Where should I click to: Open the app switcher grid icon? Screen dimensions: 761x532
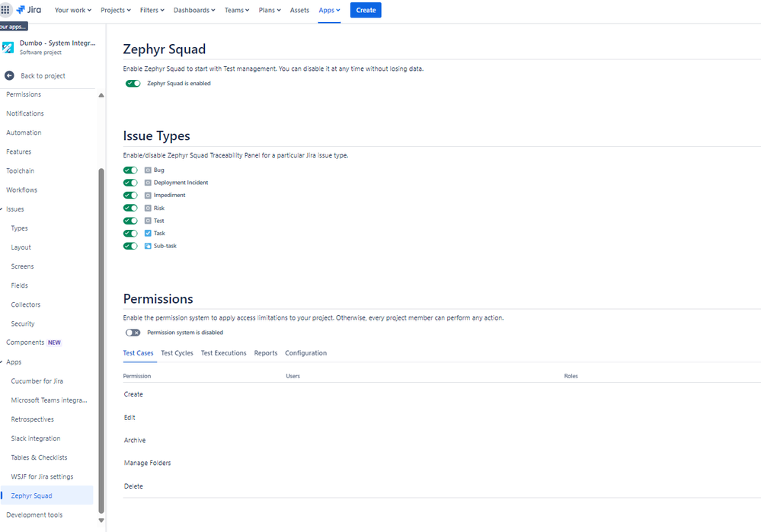pos(5,10)
